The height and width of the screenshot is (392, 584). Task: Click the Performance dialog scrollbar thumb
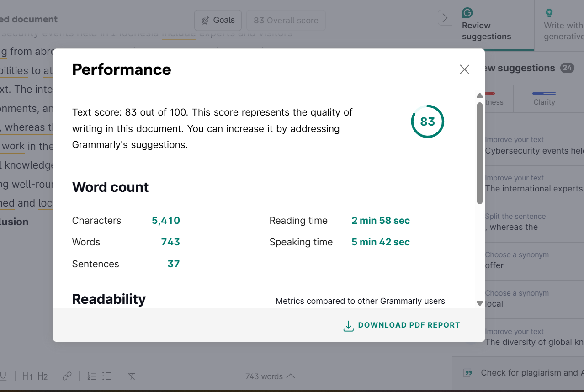[479, 153]
